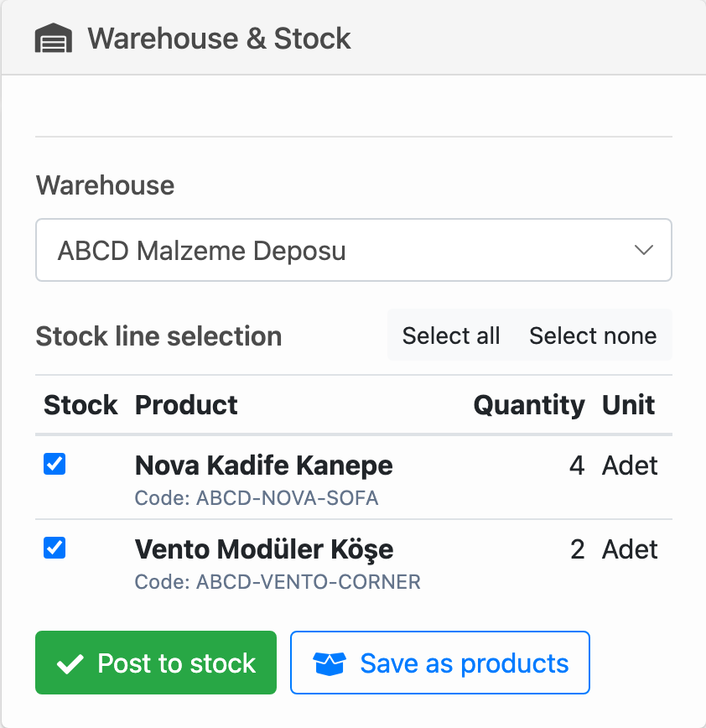Click the code ABCD-VENTO-CORNER text
This screenshot has height=728, width=706.
coord(278,582)
